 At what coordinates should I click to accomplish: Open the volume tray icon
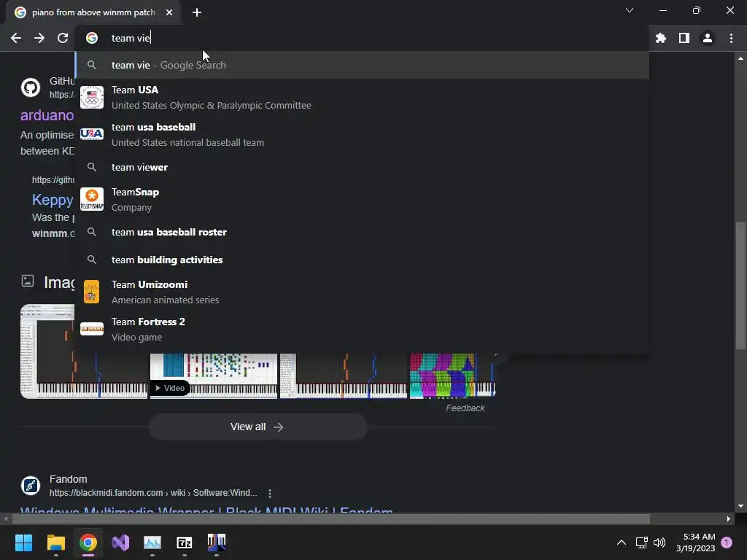click(x=659, y=542)
